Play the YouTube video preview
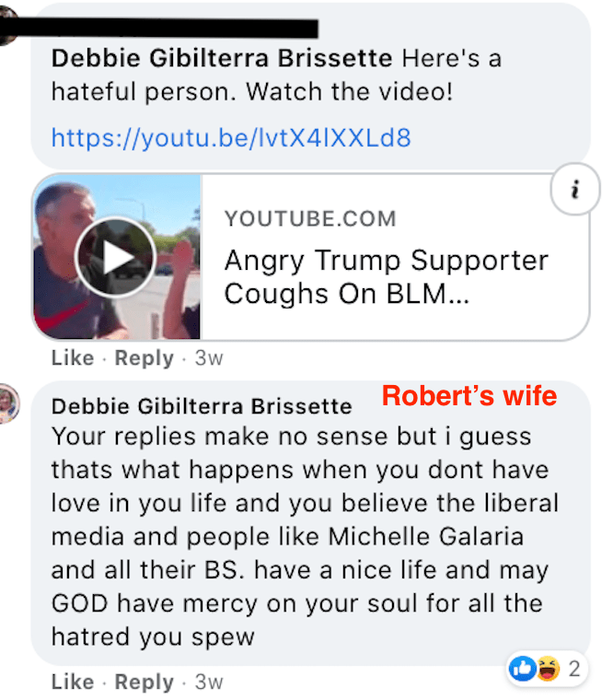The image size is (613, 700). point(116,258)
